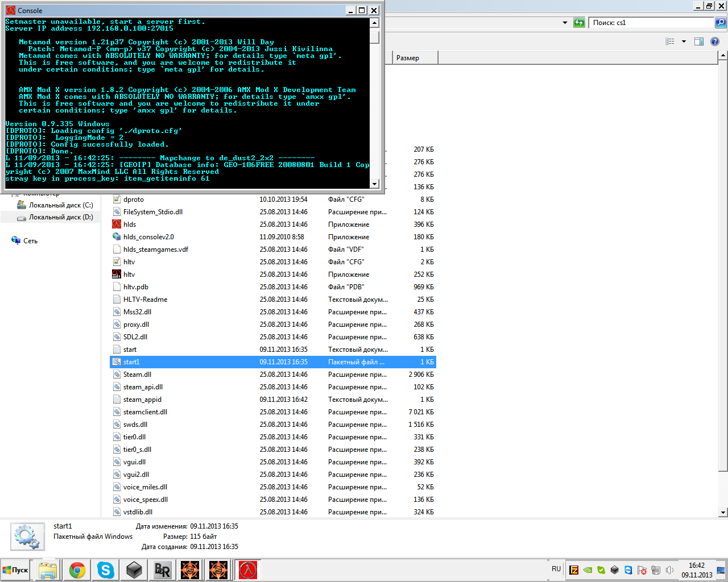Click inside the Поиск: cs1 search field
The height and width of the screenshot is (582, 728).
(x=651, y=23)
